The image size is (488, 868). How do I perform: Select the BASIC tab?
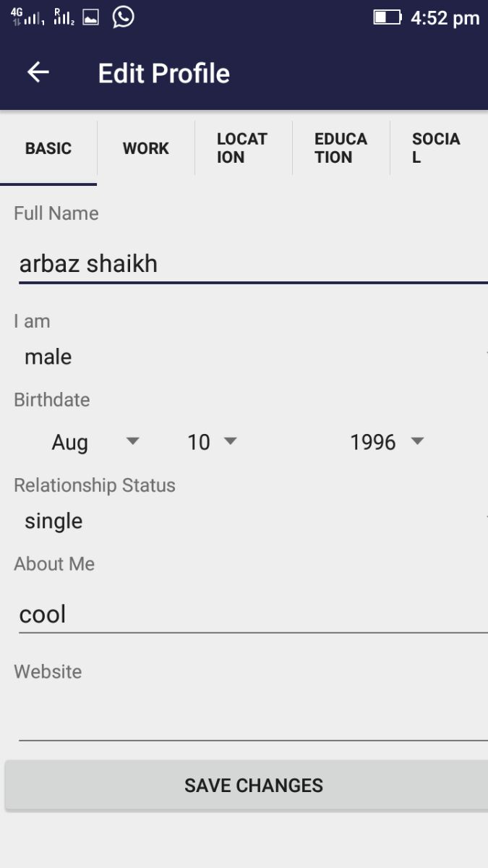pyautogui.click(x=48, y=148)
